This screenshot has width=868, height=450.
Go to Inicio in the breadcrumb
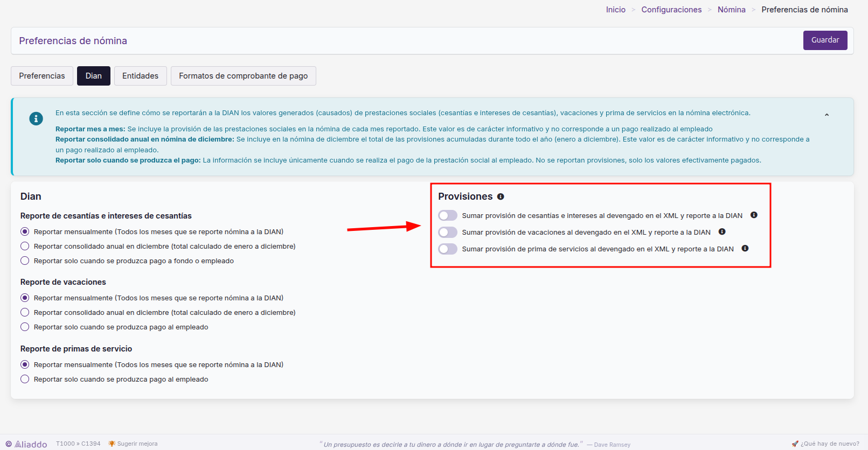tap(616, 10)
